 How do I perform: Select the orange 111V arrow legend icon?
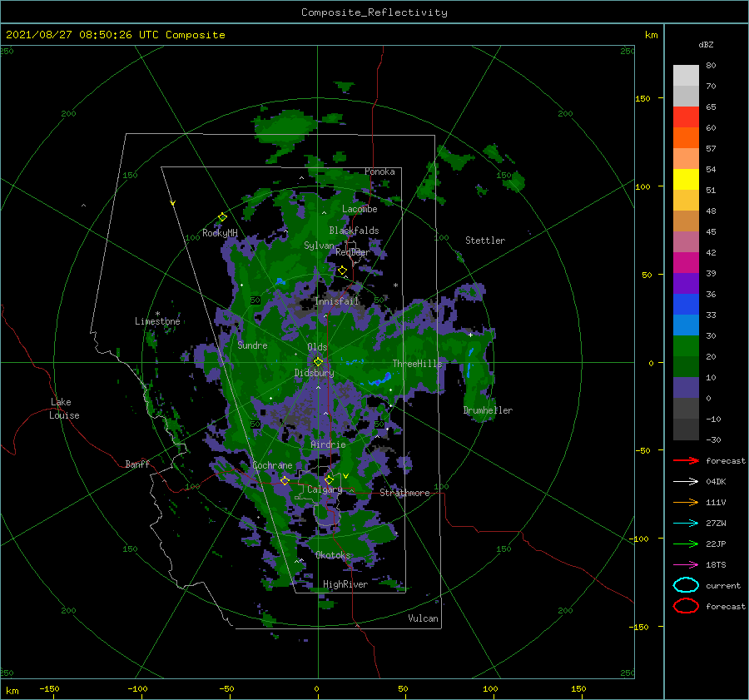coord(686,502)
